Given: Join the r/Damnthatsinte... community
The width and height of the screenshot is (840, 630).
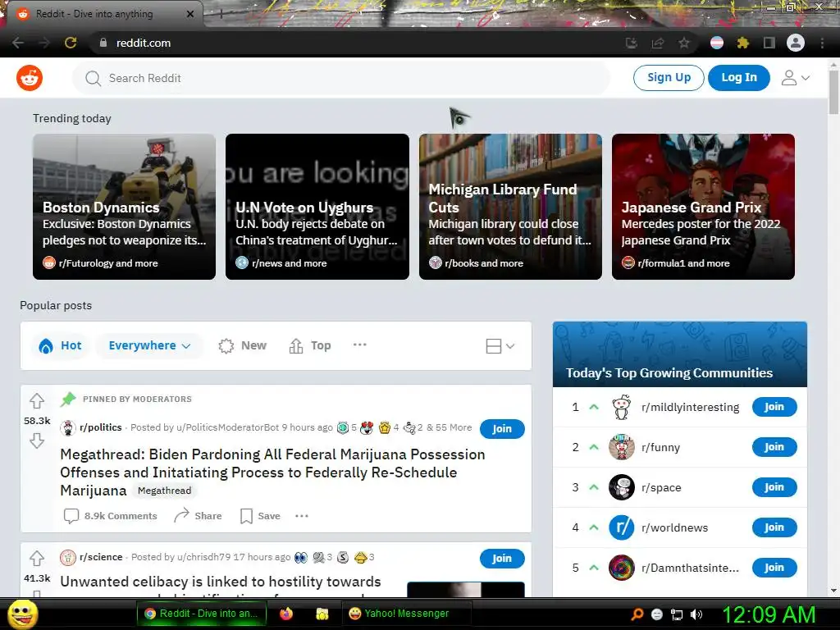Looking at the screenshot, I should [774, 568].
